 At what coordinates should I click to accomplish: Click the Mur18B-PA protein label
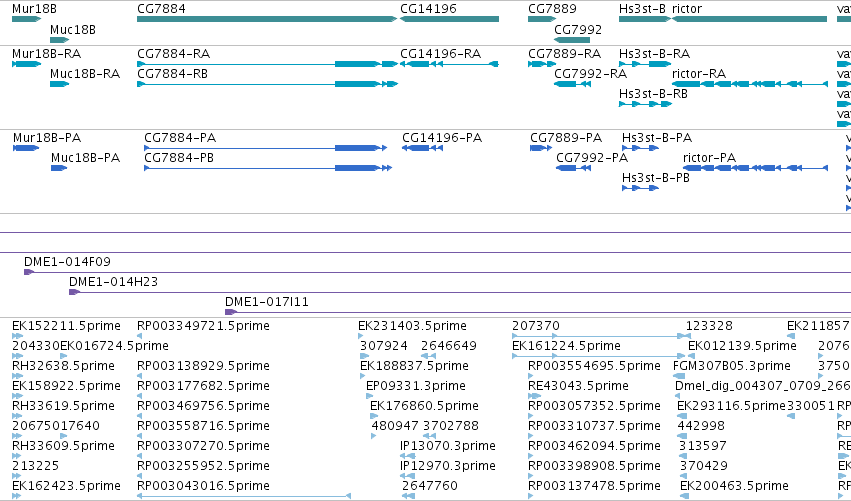tap(47, 138)
